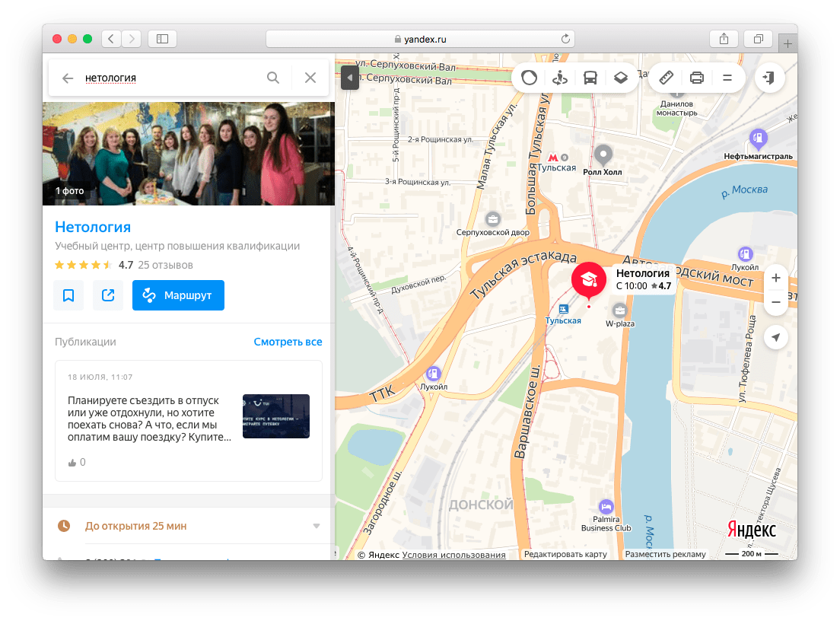Zoom out with minus button
This screenshot has height=621, width=840.
pyautogui.click(x=775, y=302)
